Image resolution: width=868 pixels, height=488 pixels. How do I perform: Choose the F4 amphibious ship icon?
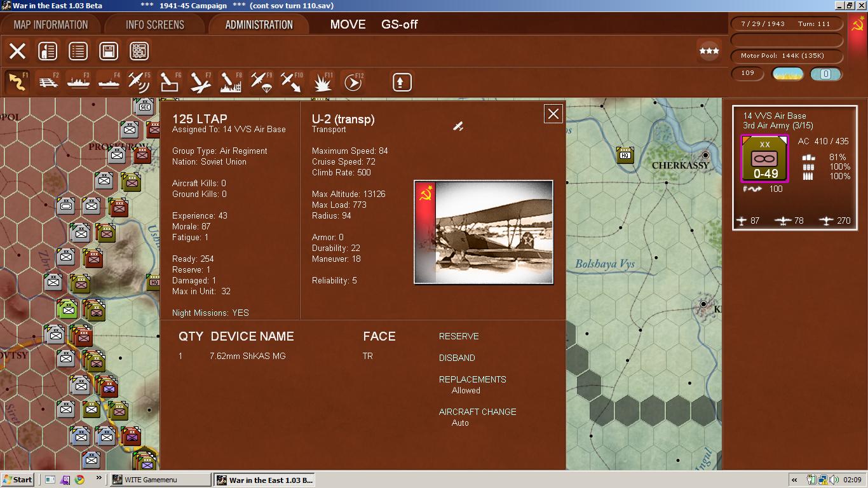pyautogui.click(x=109, y=82)
